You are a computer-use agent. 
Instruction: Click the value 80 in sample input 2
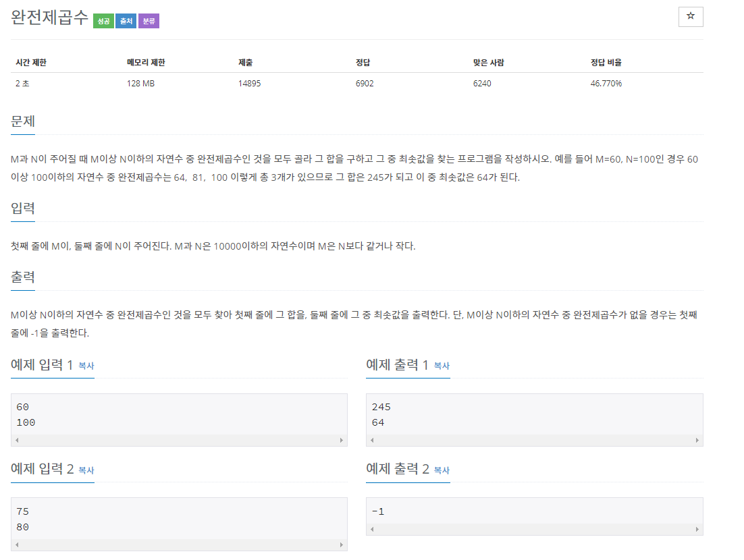point(23,528)
